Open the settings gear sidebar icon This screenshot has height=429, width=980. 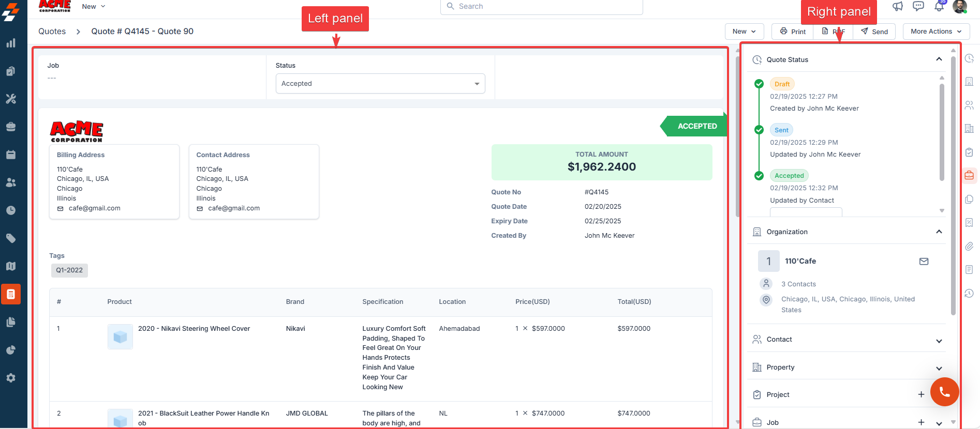point(11,378)
